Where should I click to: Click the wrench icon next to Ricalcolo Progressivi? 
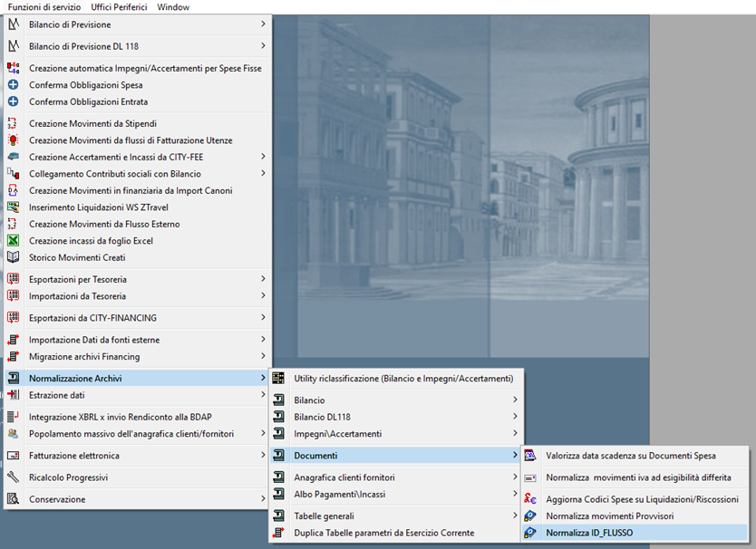[x=13, y=477]
